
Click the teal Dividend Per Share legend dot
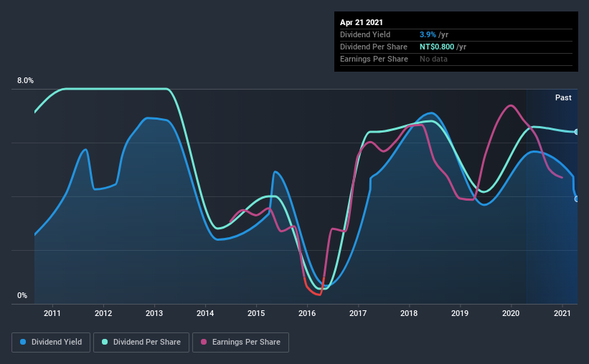(x=105, y=342)
